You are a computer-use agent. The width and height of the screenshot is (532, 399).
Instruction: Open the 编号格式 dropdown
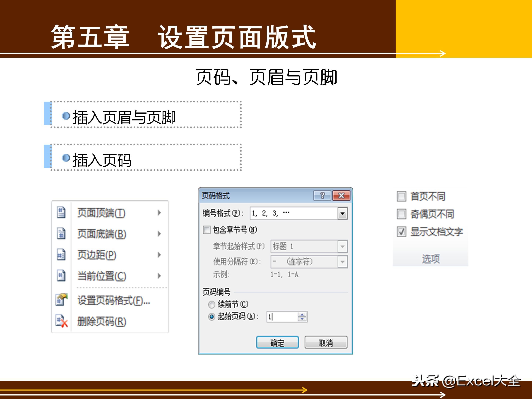pos(342,213)
